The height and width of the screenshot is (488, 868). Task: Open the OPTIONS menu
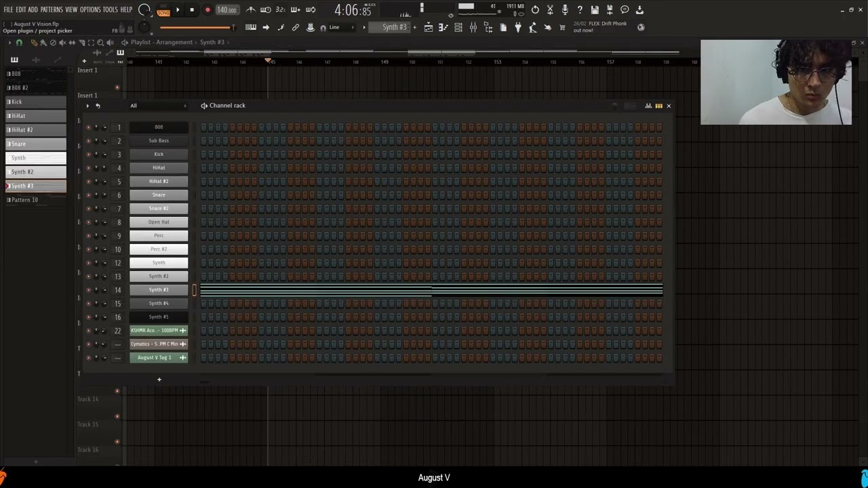[x=90, y=9]
